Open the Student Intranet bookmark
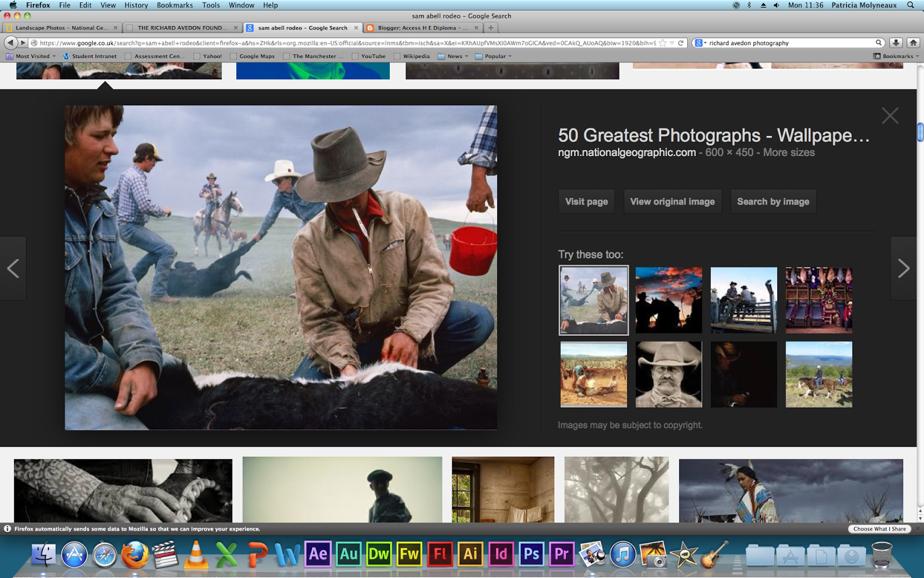Image resolution: width=924 pixels, height=578 pixels. [x=90, y=56]
